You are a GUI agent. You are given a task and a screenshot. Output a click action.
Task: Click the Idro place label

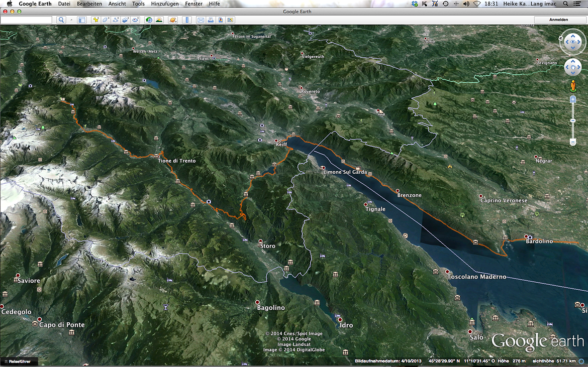(346, 325)
